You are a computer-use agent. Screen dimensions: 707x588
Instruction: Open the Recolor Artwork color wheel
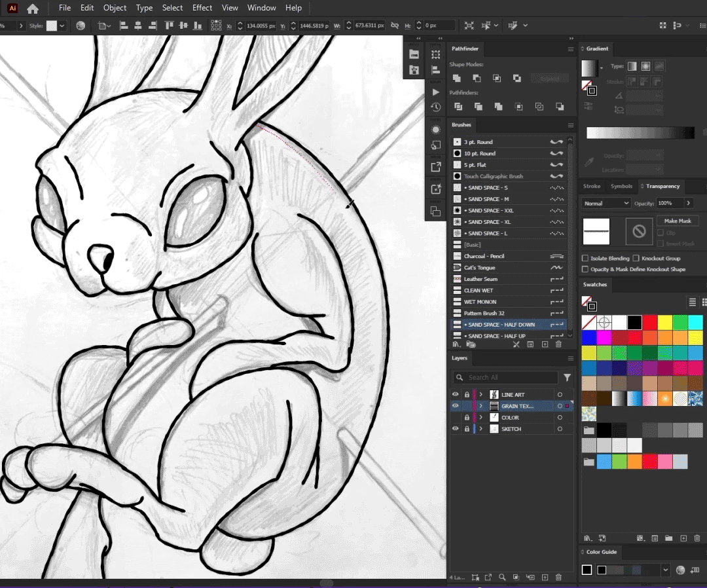click(x=81, y=26)
